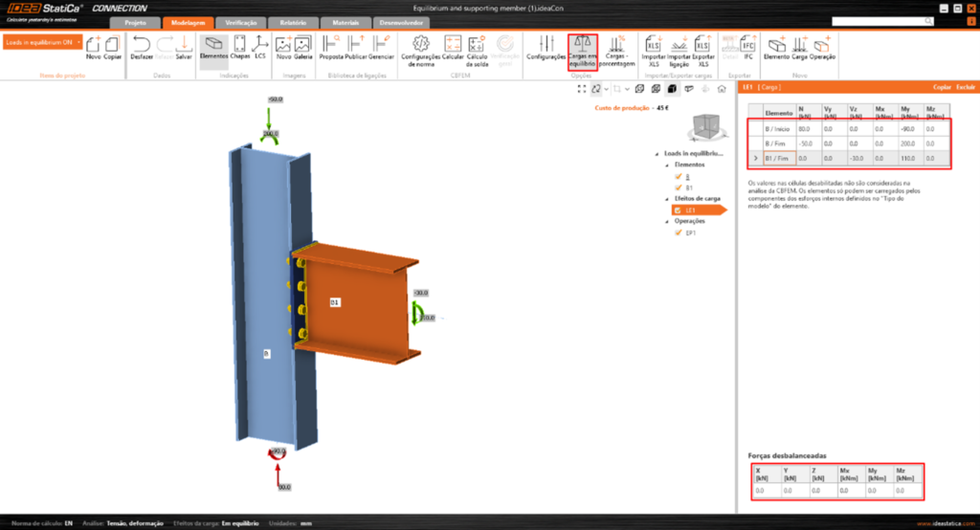The image size is (980, 530).
Task: Uncheck element B1 checkbox in tree
Action: [678, 188]
